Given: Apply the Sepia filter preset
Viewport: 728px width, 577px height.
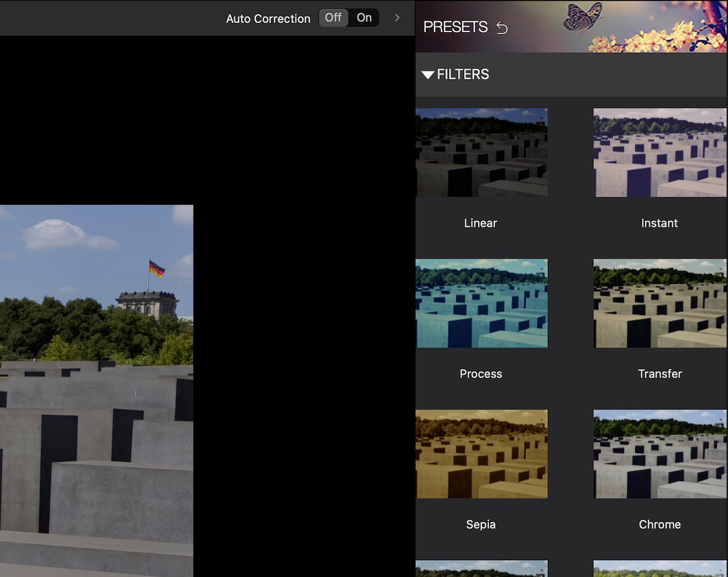Looking at the screenshot, I should (x=481, y=453).
